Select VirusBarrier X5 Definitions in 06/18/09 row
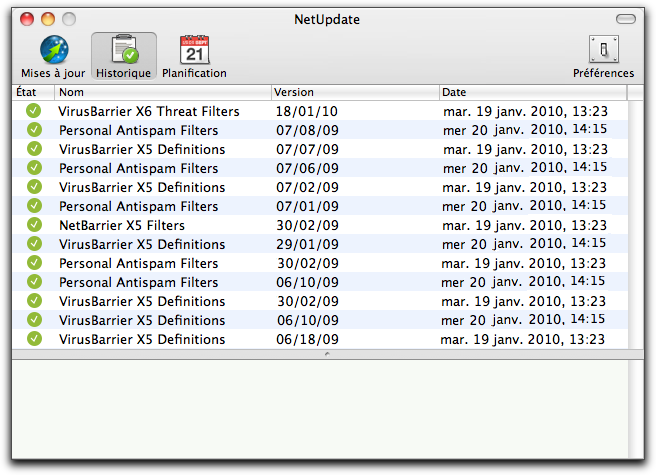 pyautogui.click(x=142, y=339)
